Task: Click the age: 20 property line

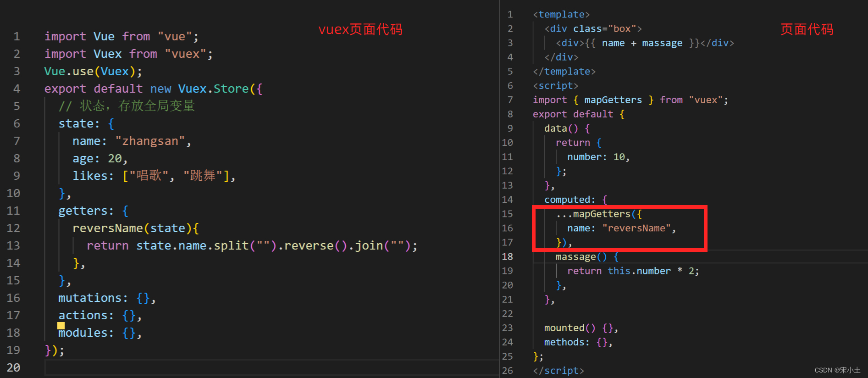Action: (x=100, y=158)
